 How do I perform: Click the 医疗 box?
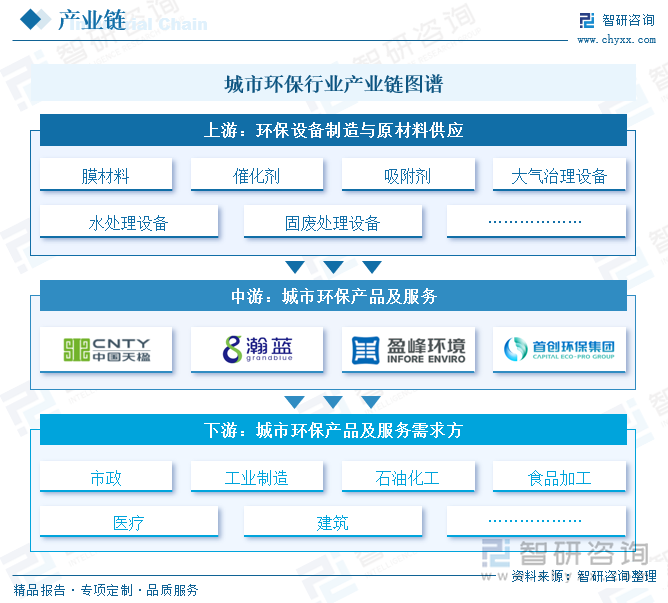click(x=129, y=522)
